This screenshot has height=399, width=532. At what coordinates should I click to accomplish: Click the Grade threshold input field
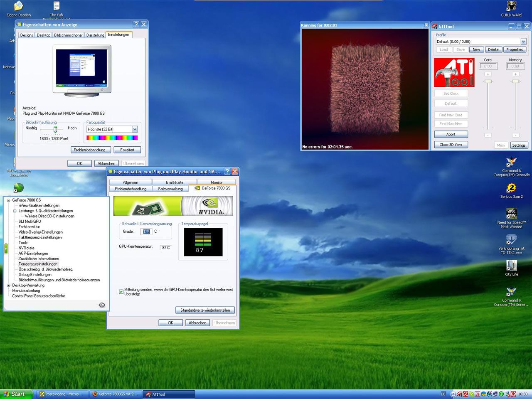point(146,232)
